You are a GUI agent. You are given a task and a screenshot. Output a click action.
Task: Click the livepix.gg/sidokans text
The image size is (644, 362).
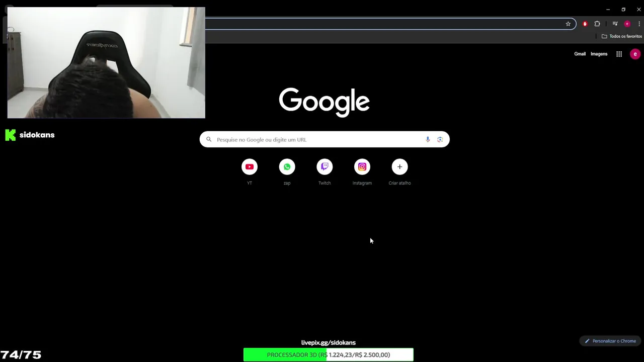coord(328,342)
